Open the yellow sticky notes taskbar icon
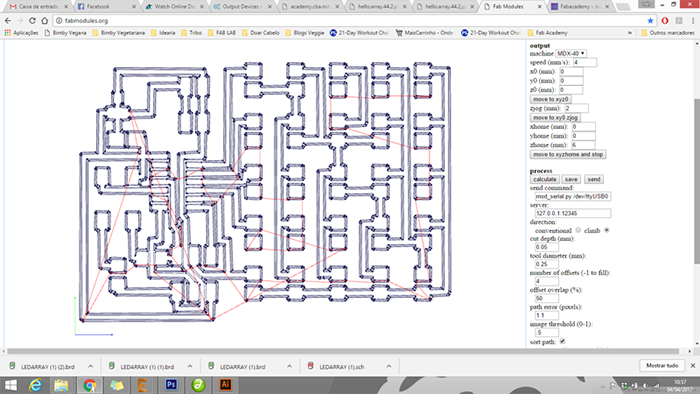 (117, 385)
